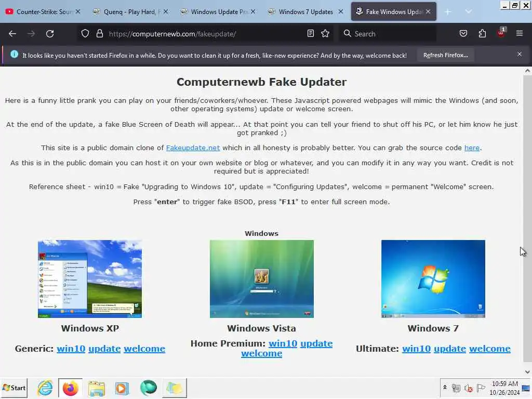Open Vista Home Premium update link
This screenshot has width=532, height=399.
[x=316, y=344]
